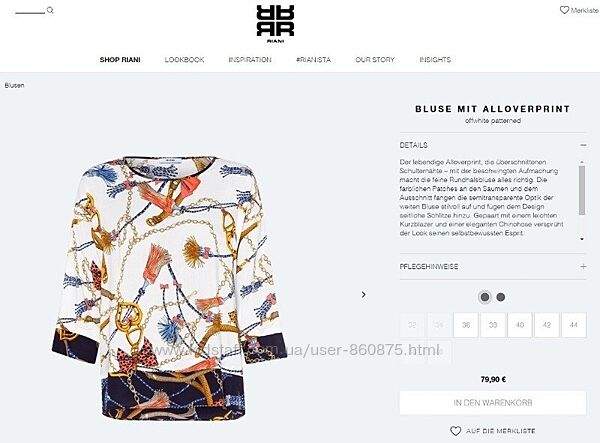Click heart icon beside Auf die Merkliste
600x443 pixels.
pos(455,431)
